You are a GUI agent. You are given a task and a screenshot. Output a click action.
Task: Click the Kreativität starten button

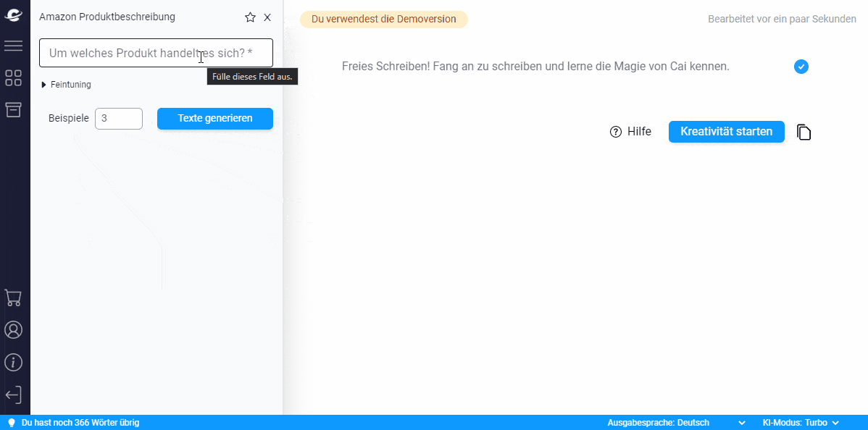click(x=726, y=132)
